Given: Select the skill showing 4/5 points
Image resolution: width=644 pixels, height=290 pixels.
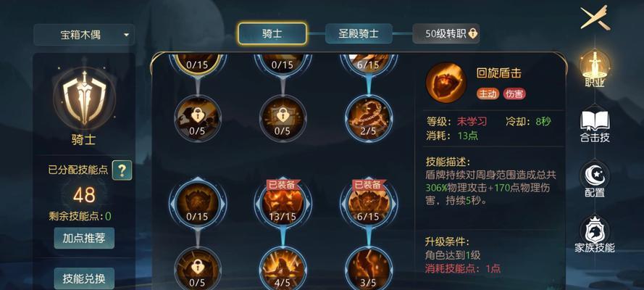Looking at the screenshot, I should pyautogui.click(x=283, y=269).
